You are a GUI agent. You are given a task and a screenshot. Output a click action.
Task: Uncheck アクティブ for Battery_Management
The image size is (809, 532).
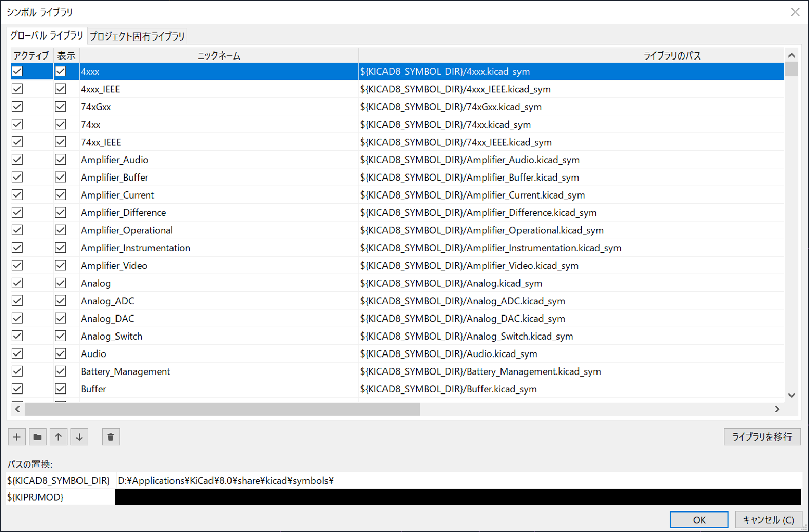(x=17, y=371)
